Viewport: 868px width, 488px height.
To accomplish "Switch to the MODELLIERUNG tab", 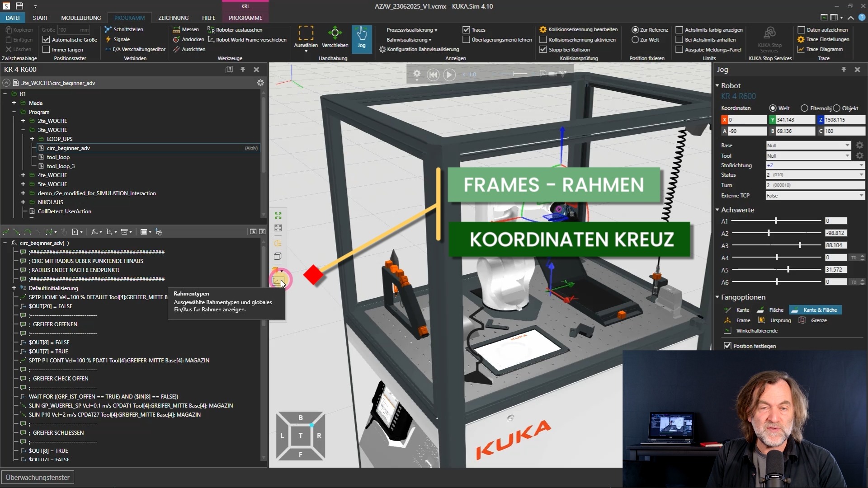I will pos(81,18).
